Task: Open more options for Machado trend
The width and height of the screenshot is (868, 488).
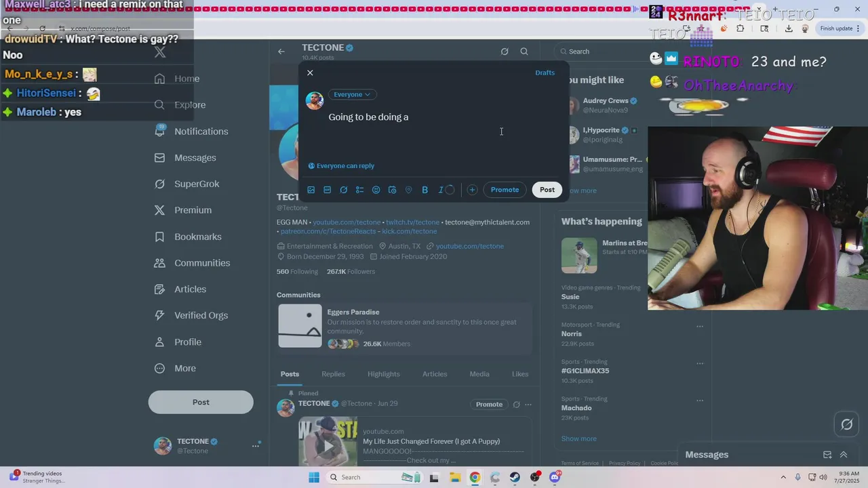Action: click(x=700, y=401)
